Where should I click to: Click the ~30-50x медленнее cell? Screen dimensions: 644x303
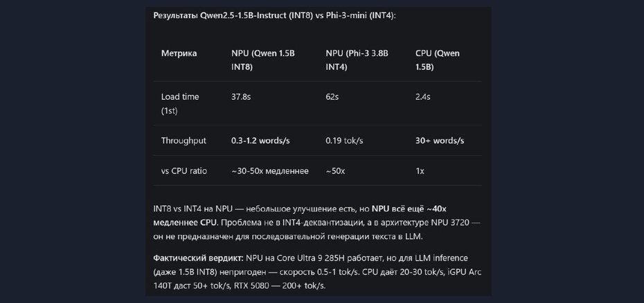pos(270,171)
